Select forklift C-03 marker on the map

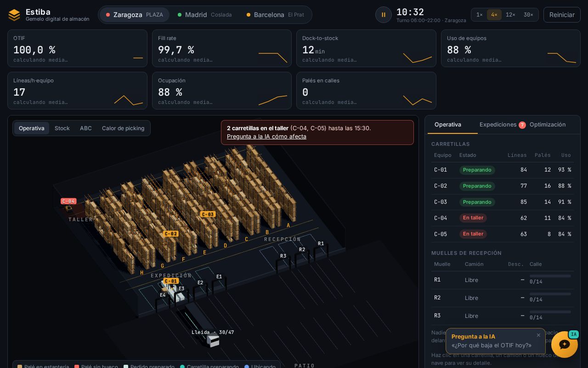208,214
